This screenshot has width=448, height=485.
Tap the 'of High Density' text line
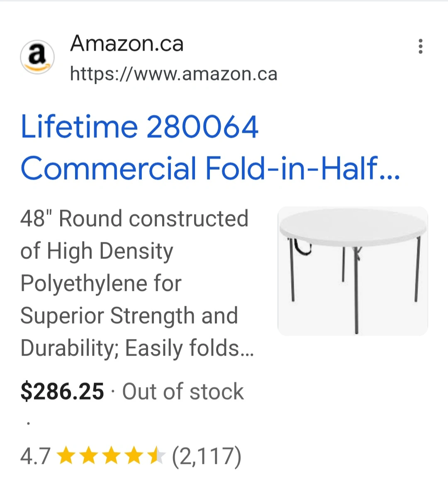97,251
